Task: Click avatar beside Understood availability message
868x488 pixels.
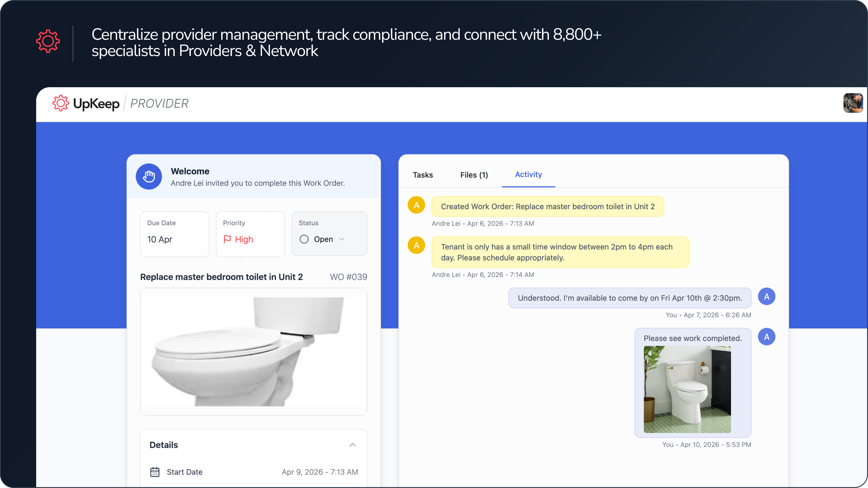Action: [x=767, y=297]
